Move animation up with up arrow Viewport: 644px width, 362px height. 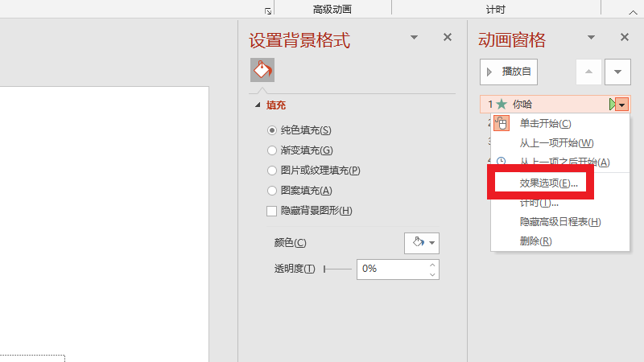pyautogui.click(x=588, y=72)
